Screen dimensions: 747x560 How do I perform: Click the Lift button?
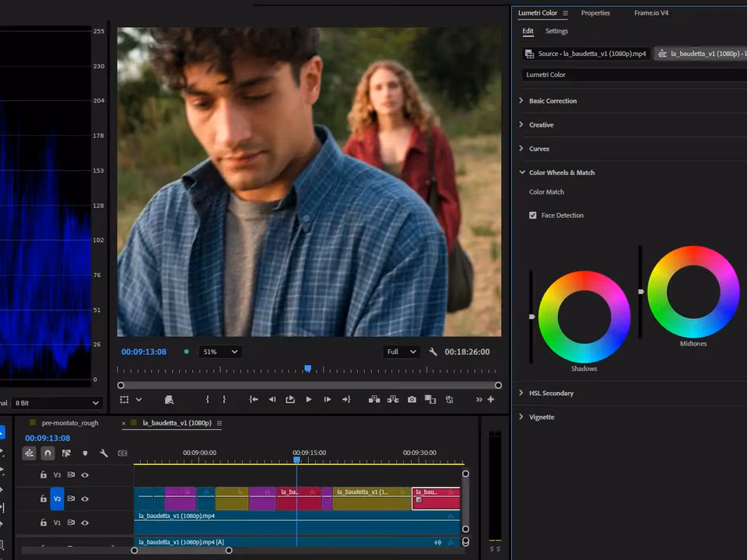tap(374, 400)
